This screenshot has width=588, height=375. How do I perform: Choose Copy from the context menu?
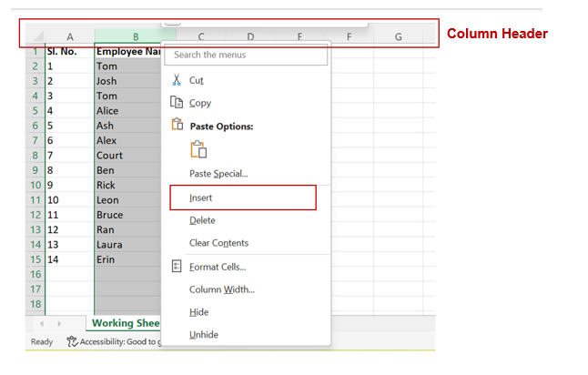click(248, 103)
